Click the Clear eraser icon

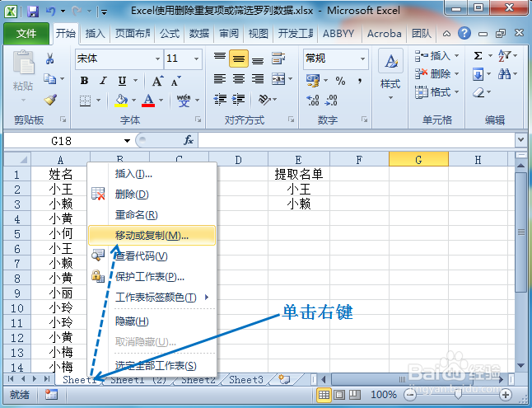coord(478,92)
